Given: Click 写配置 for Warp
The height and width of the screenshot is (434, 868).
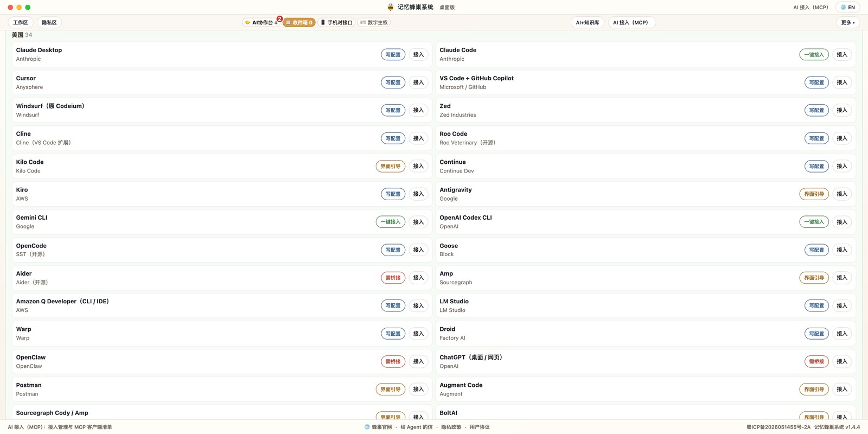Looking at the screenshot, I should [x=393, y=334].
